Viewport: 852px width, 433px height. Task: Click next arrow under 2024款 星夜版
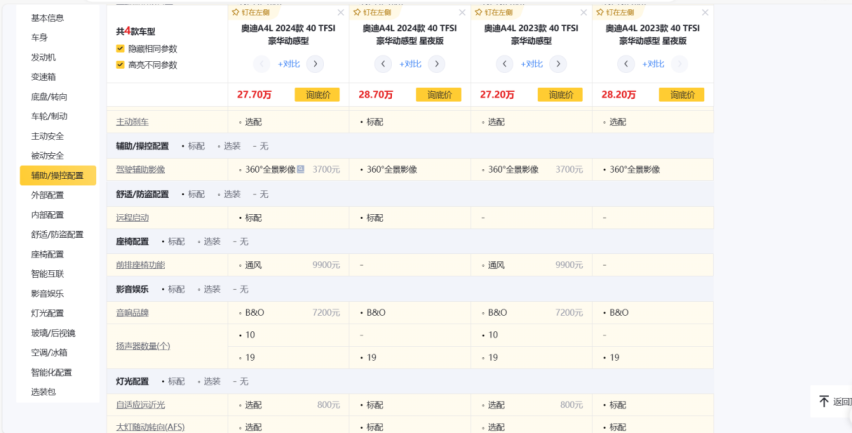(436, 64)
